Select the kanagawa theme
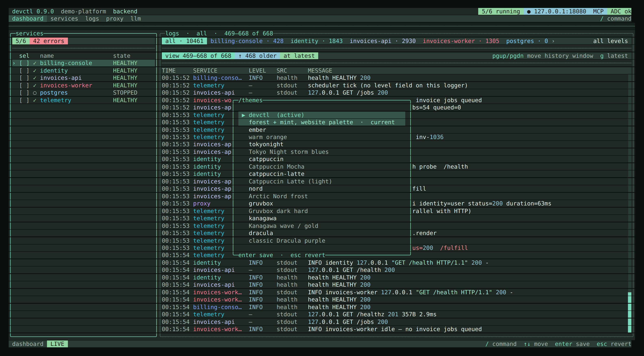The height and width of the screenshot is (356, 644). tap(263, 218)
